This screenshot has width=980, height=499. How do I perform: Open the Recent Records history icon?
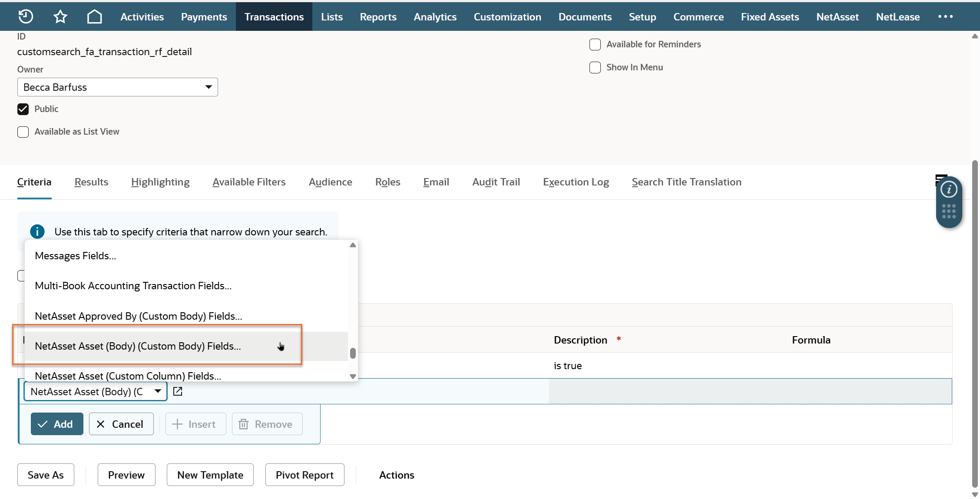point(26,17)
